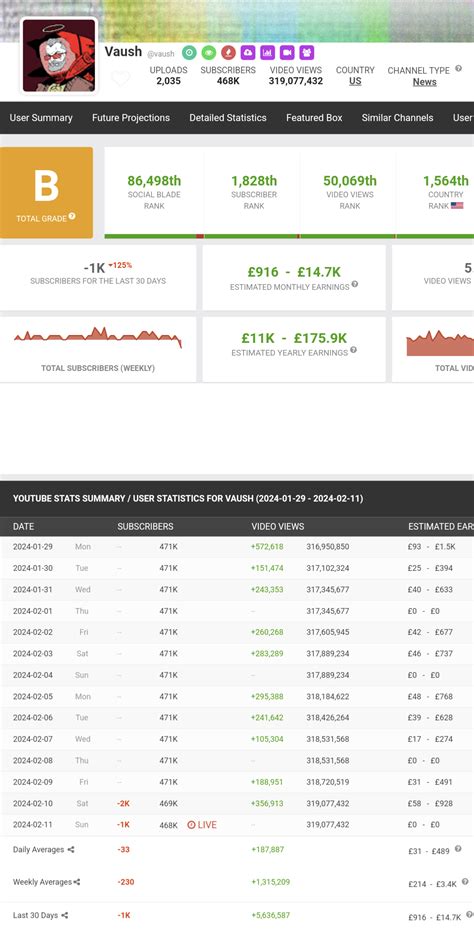Click the US flag next to Country Rank
474x930 pixels.
(457, 206)
